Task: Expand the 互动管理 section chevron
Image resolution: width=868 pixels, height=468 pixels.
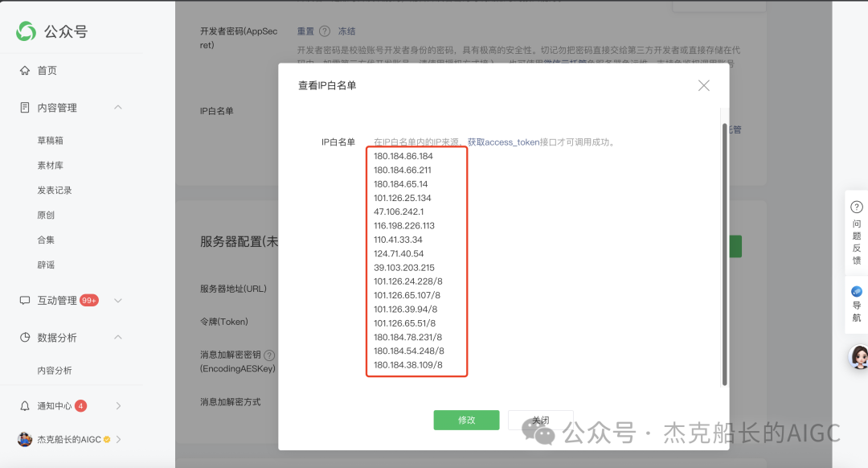Action: coord(118,300)
